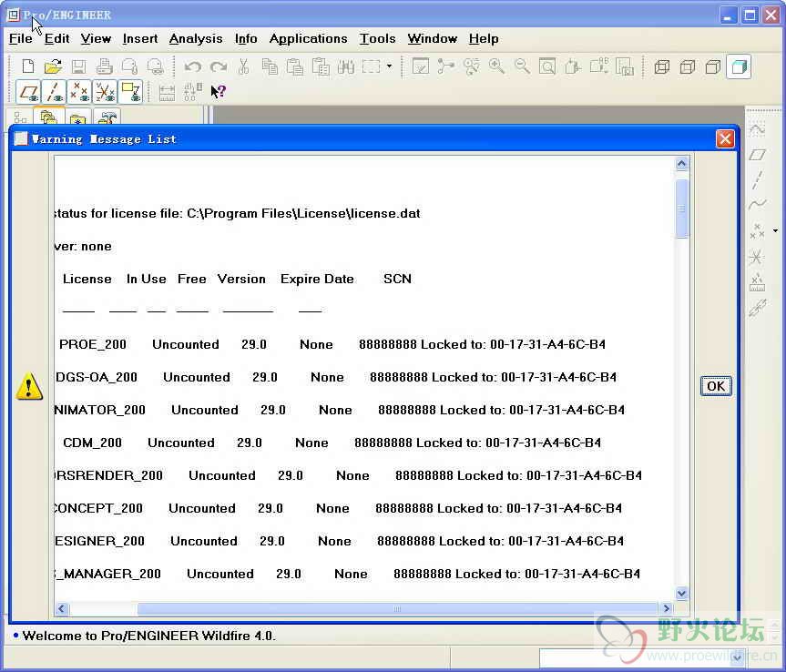
Task: Open the selection box dropdown arrow
Action: tap(390, 66)
